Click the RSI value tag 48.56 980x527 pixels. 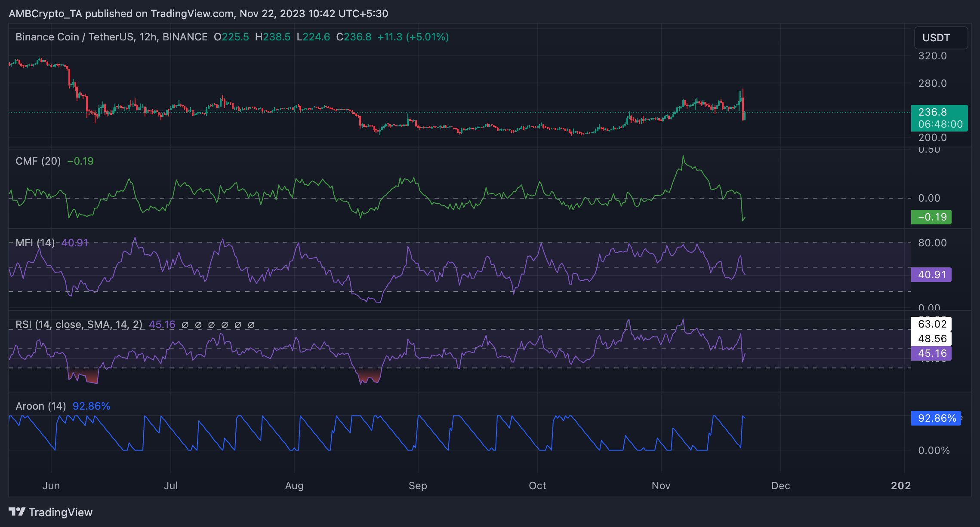click(931, 339)
